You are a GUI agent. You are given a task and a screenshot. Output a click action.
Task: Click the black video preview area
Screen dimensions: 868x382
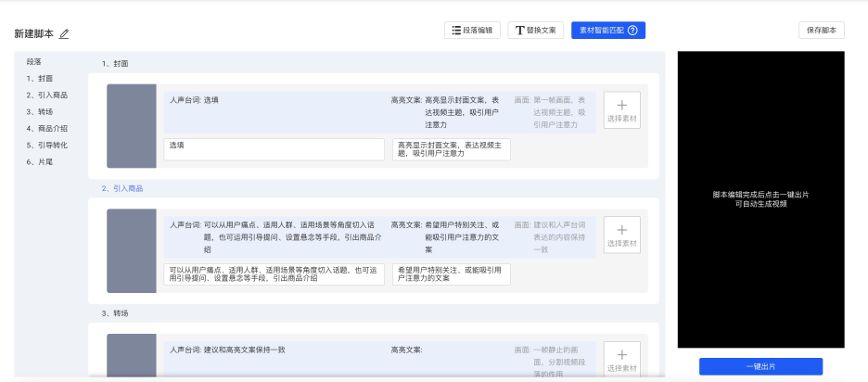coord(760,199)
